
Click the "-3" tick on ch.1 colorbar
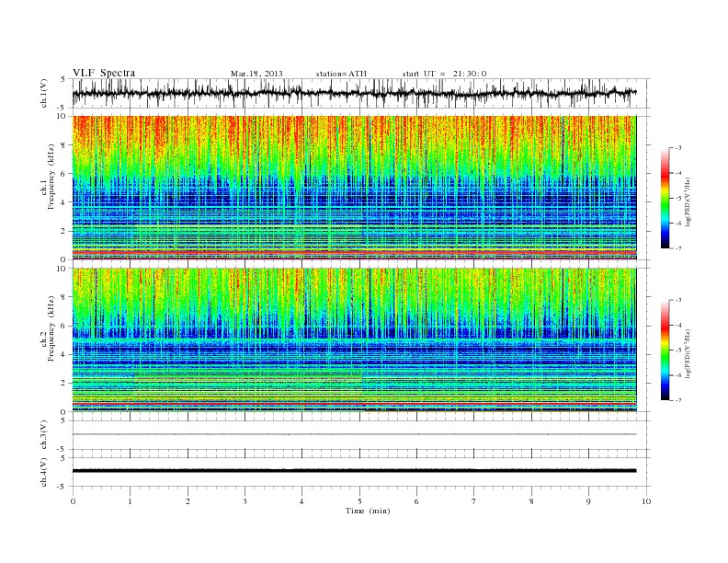pyautogui.click(x=678, y=148)
